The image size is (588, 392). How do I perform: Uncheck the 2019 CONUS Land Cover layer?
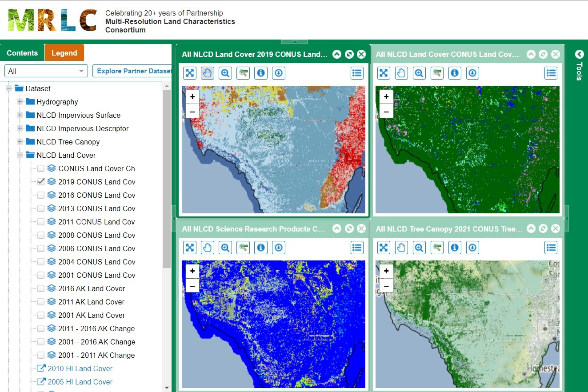pyautogui.click(x=40, y=181)
